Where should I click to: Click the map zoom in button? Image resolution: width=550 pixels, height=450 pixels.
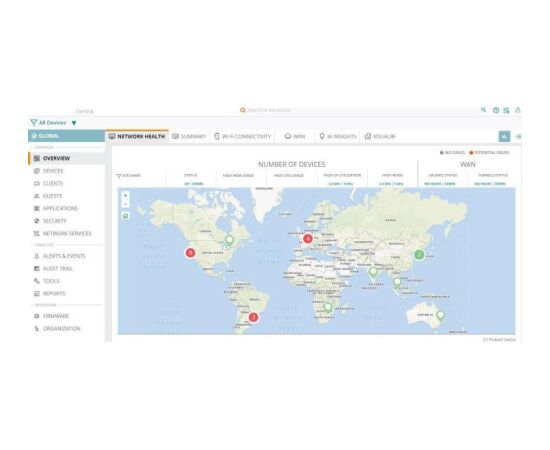(x=126, y=195)
